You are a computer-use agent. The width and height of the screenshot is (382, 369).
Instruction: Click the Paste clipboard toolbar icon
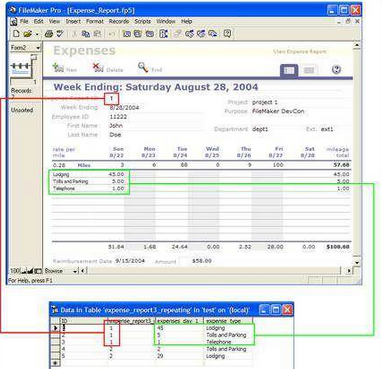(x=97, y=34)
